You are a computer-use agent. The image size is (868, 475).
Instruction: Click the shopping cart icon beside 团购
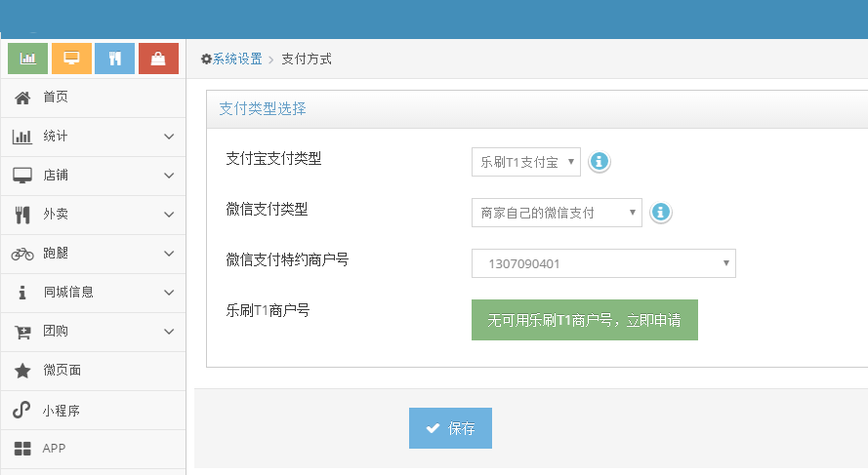pyautogui.click(x=22, y=332)
